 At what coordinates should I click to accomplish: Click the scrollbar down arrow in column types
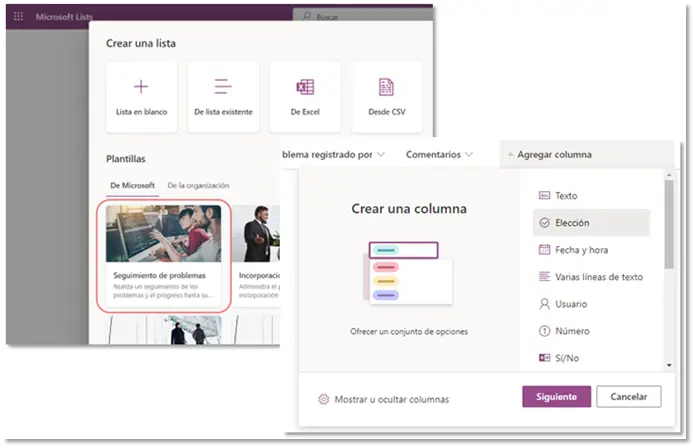pos(669,365)
